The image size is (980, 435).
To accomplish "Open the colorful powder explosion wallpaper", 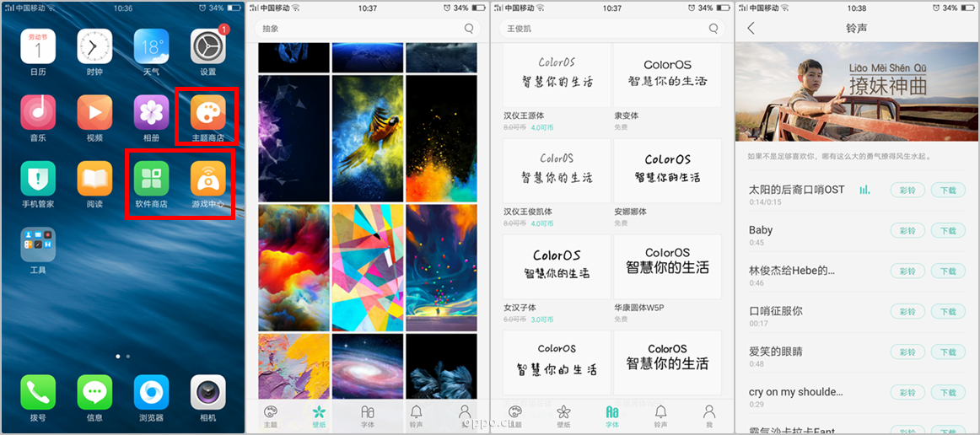I will tap(441, 138).
